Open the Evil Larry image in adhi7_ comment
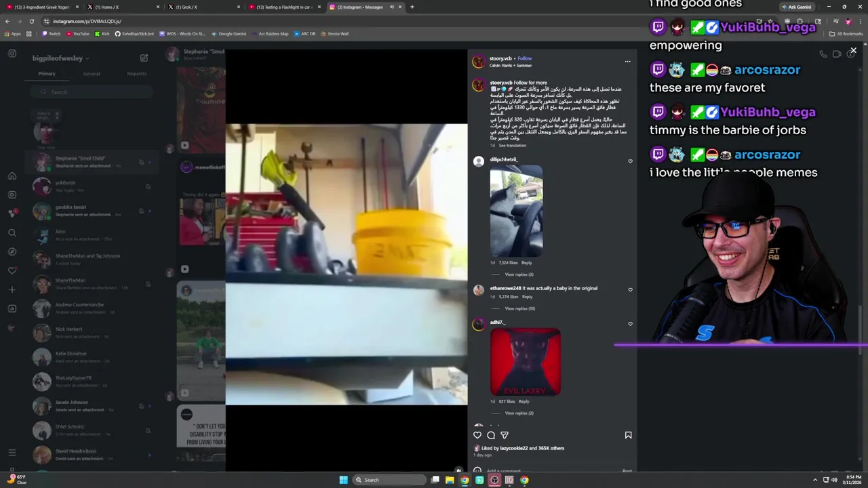This screenshot has width=868, height=488. 525,362
